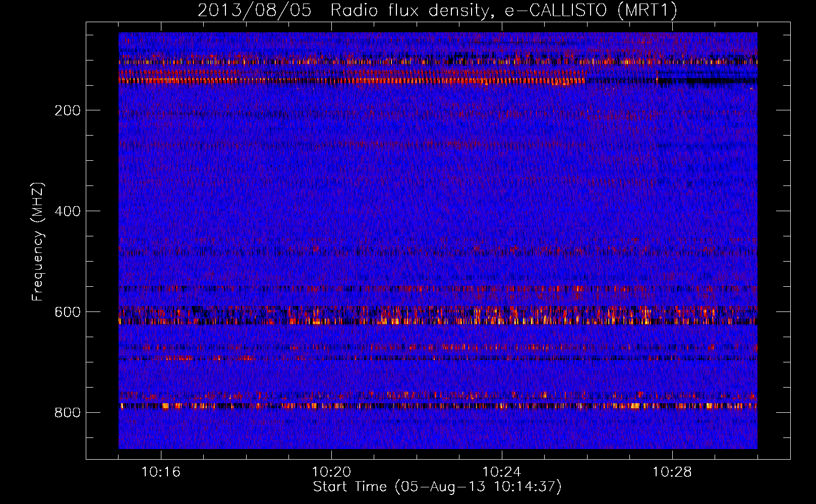The height and width of the screenshot is (504, 816).
Task: Select the 800 frequency tick label
Action: pyautogui.click(x=68, y=413)
